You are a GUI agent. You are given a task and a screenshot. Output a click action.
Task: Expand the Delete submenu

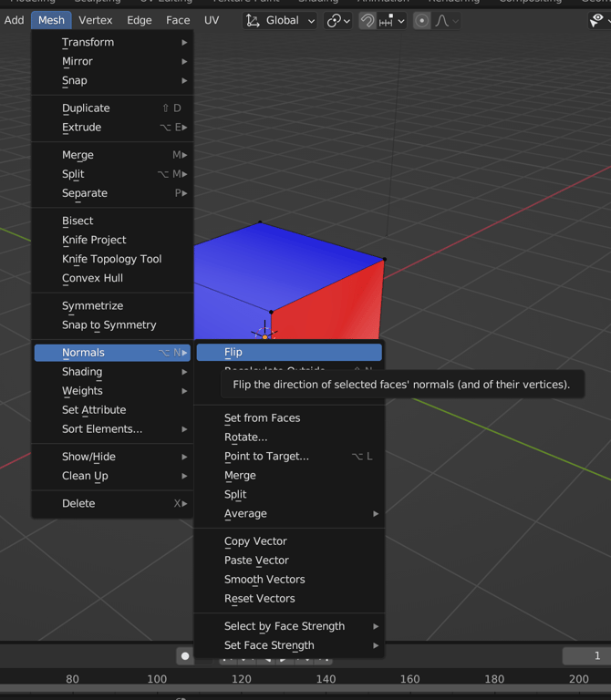point(112,503)
